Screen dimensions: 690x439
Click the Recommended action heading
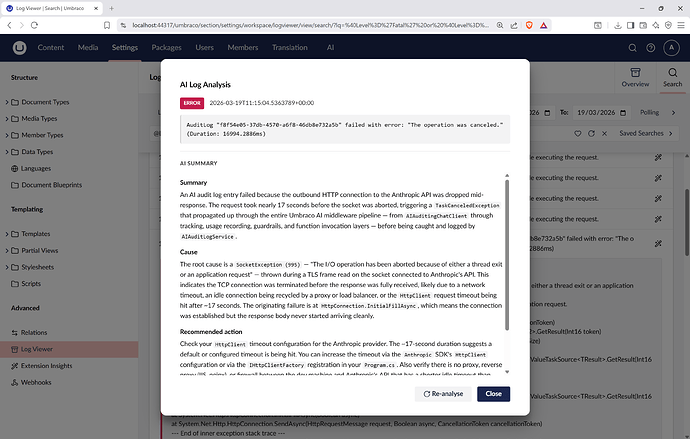(211, 332)
